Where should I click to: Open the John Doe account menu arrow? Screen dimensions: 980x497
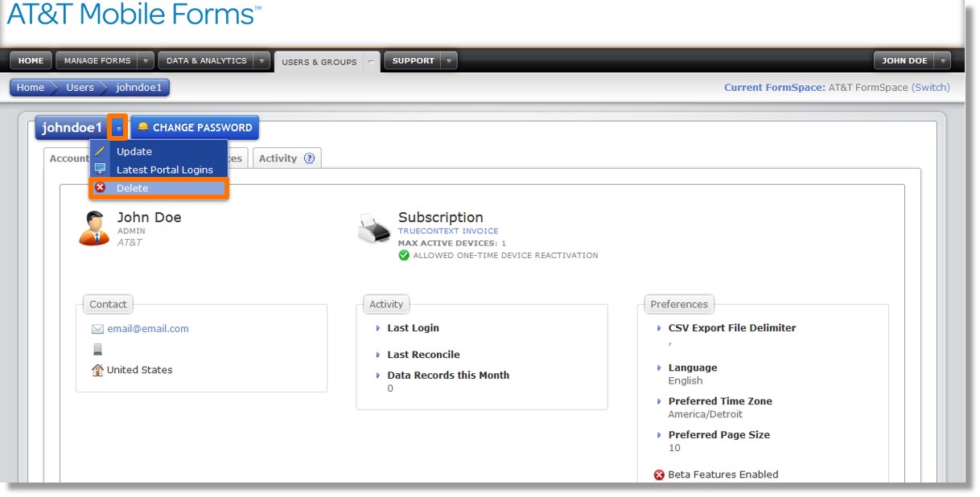(943, 60)
